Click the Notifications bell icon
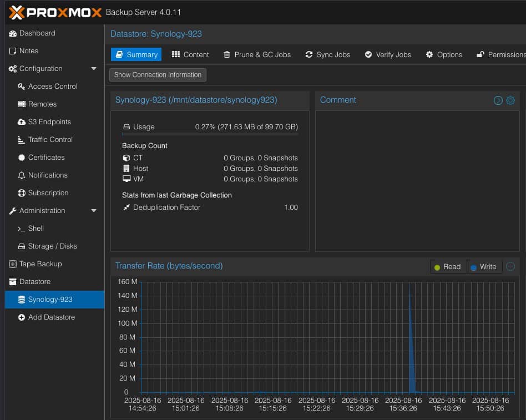 click(x=22, y=175)
